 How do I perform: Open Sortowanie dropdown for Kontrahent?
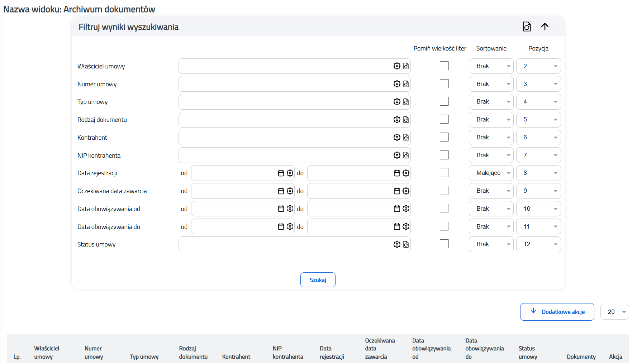491,137
